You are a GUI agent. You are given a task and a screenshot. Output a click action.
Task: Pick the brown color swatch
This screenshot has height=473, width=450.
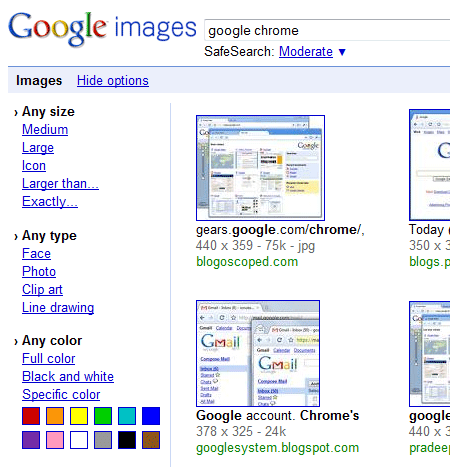point(151,440)
